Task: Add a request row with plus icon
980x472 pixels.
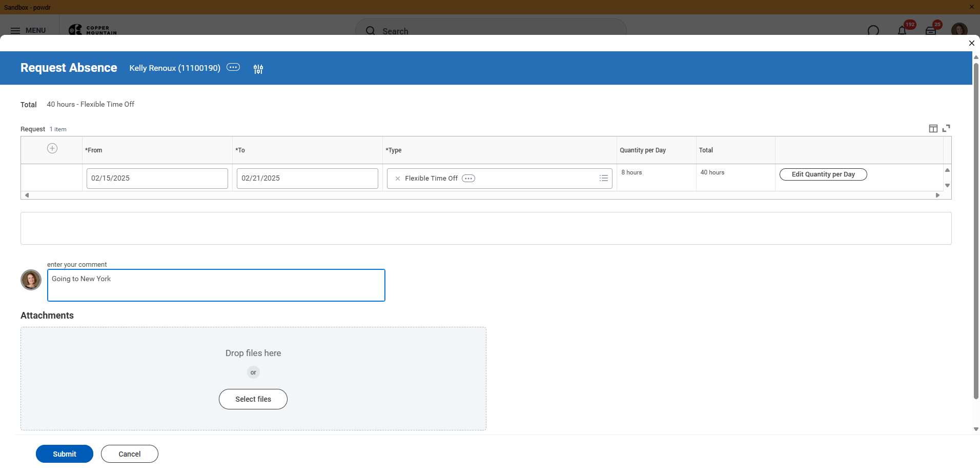Action: point(52,148)
